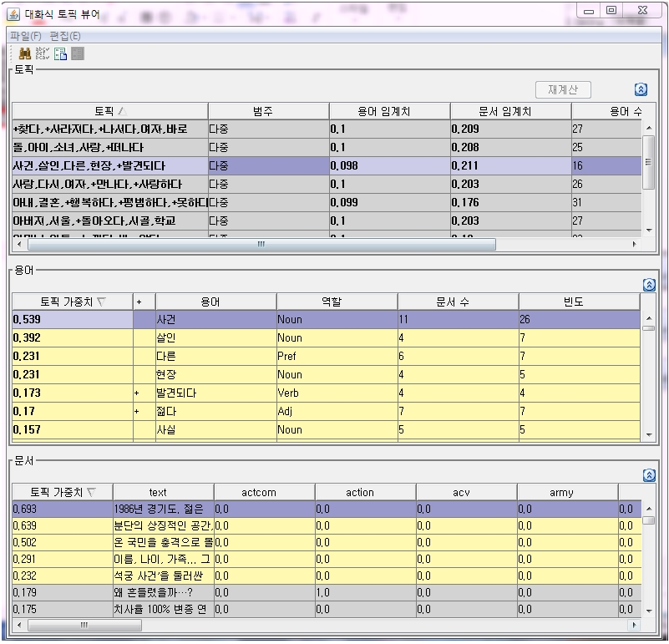The width and height of the screenshot is (669, 644).
Task: Click the 토픽 table scroll right arrow
Action: click(x=634, y=244)
